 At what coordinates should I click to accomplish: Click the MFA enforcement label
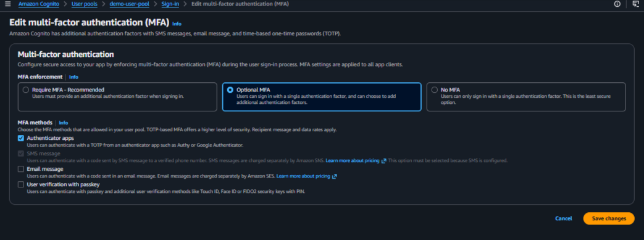pos(40,77)
